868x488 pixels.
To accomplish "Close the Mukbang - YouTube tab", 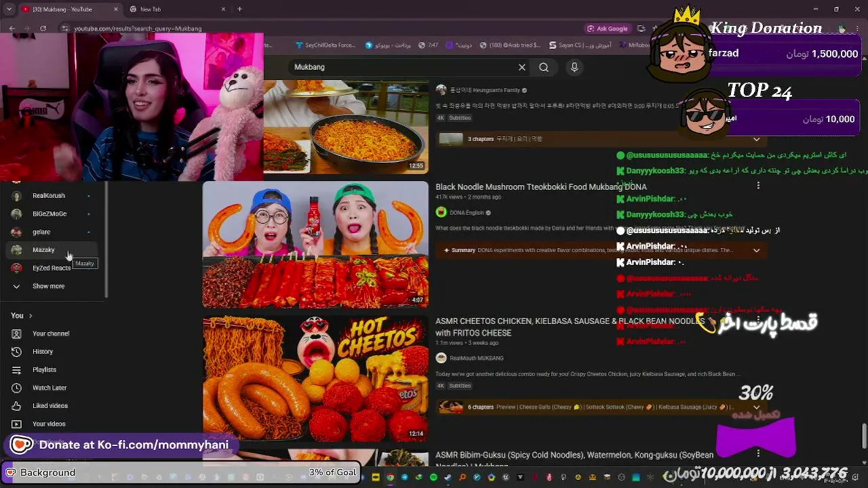I will pos(115,9).
